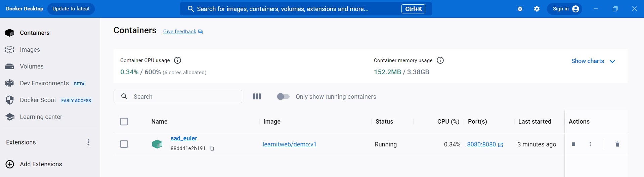Viewport: 644px width, 177px height.
Task: Open Volumes section
Action: [32, 67]
